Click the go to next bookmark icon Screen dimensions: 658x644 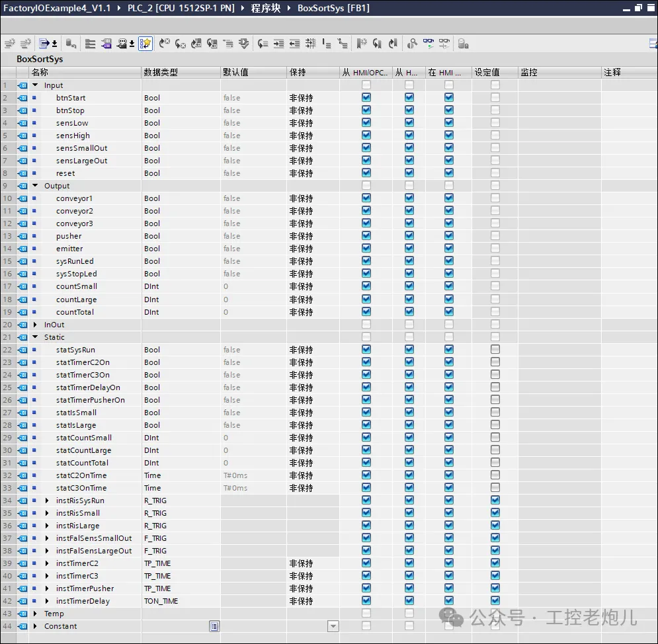coord(393,43)
